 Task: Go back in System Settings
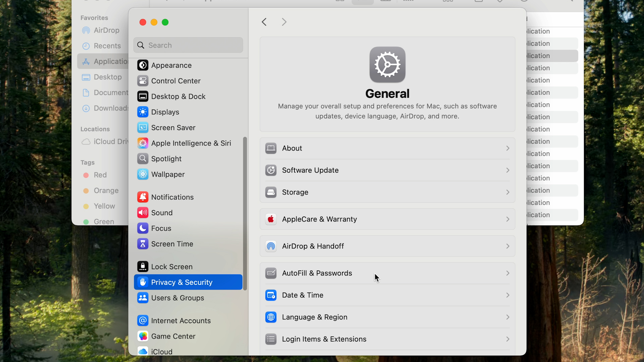tap(264, 22)
